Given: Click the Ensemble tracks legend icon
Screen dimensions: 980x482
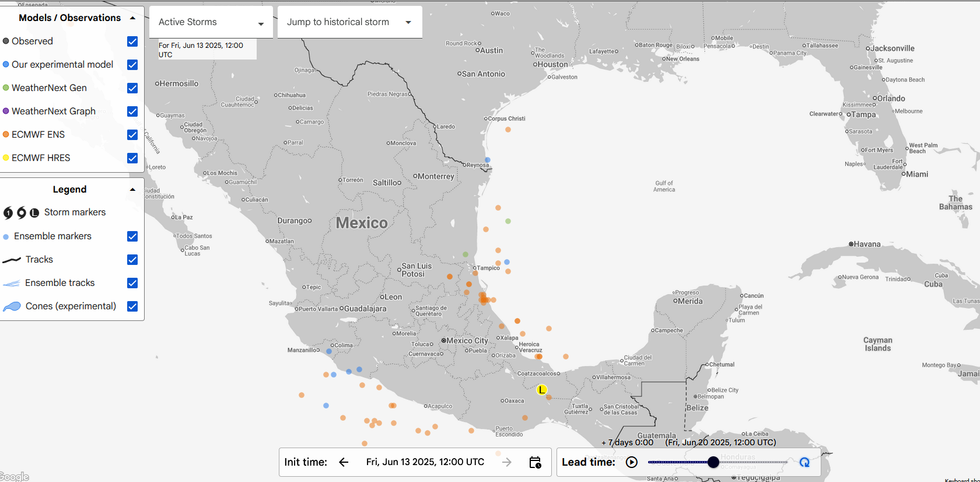Looking at the screenshot, I should 12,283.
